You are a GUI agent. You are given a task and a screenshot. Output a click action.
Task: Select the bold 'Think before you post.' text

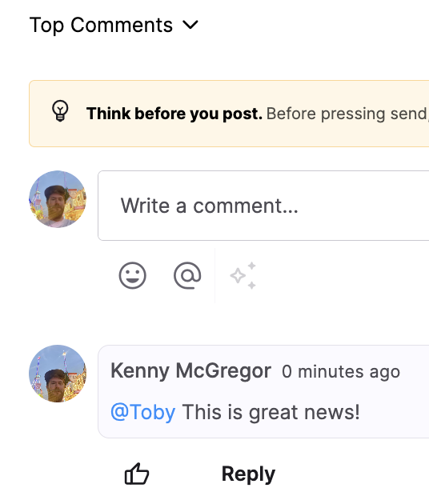click(174, 114)
